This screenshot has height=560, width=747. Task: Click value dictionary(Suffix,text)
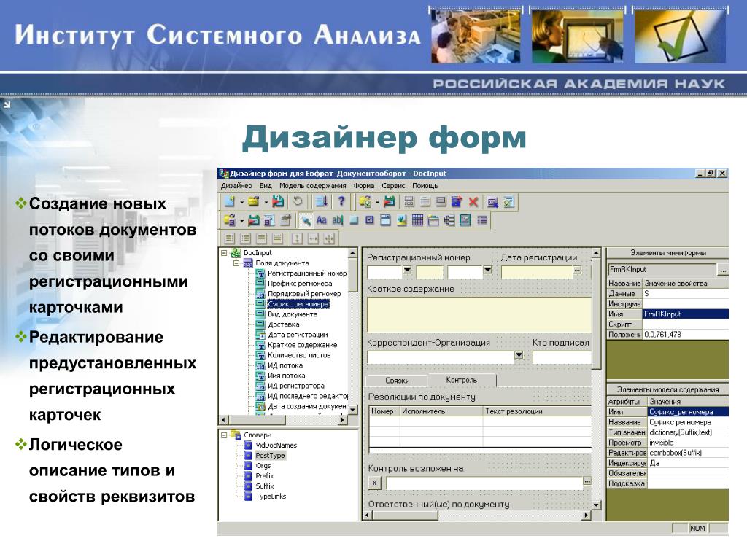(x=688, y=432)
